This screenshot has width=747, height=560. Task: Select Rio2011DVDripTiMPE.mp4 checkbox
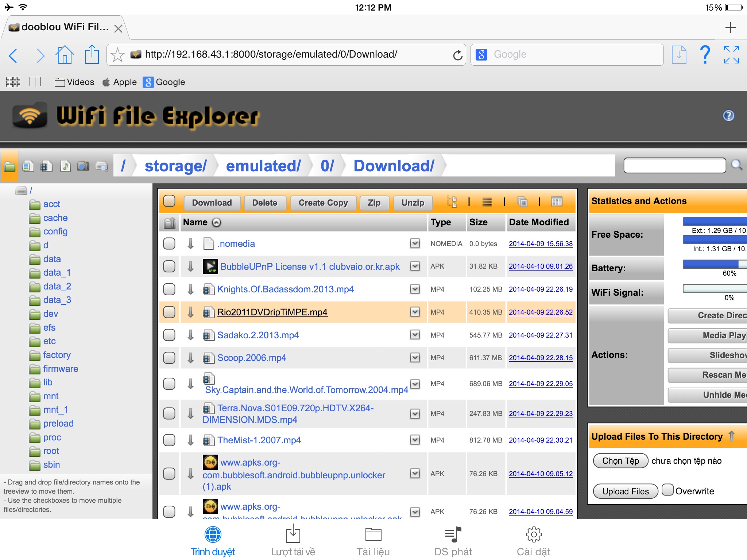169,312
